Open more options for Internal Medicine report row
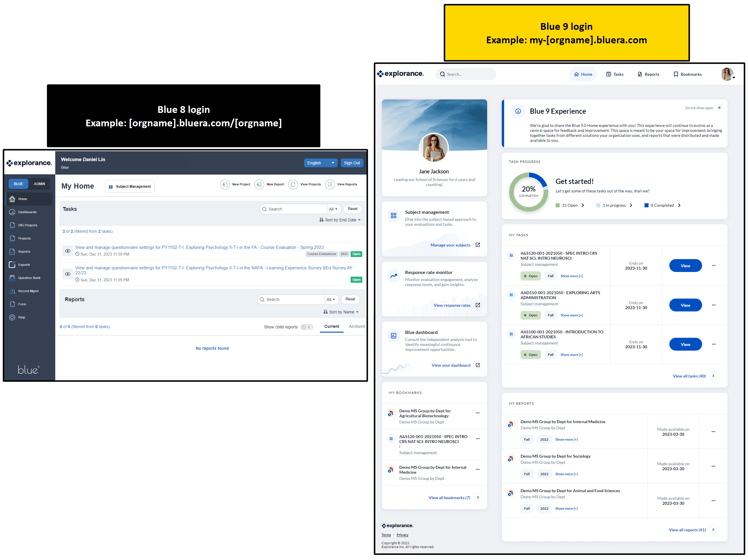748x560 pixels. (x=713, y=432)
